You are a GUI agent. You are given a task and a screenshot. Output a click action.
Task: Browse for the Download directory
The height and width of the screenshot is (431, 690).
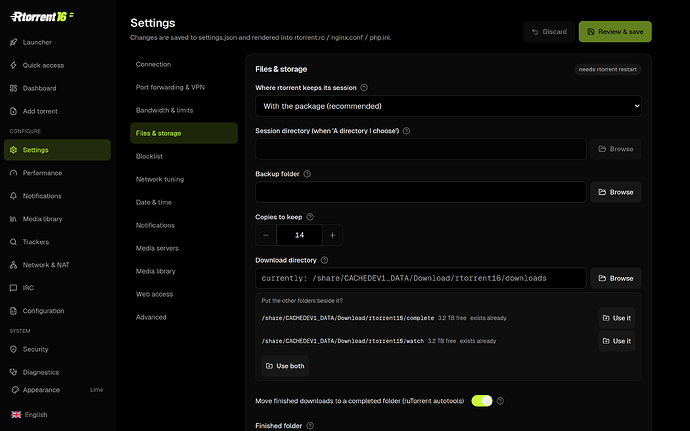[x=616, y=278]
